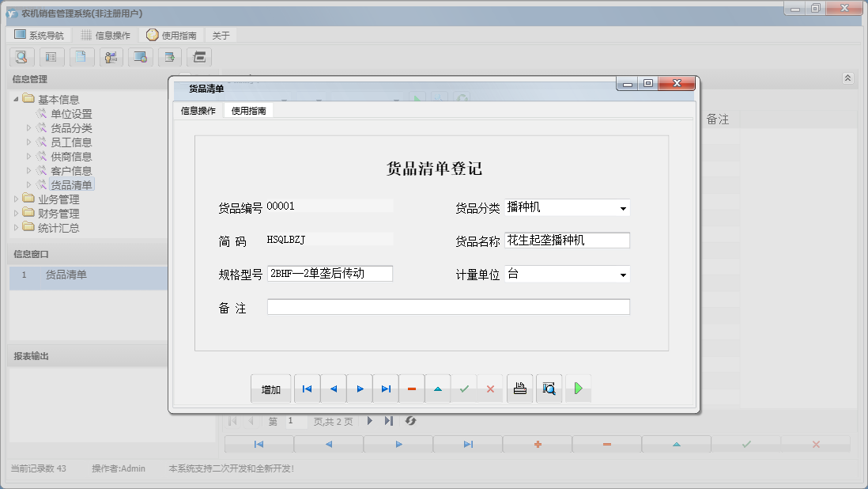This screenshot has height=489, width=868.
Task: Click the last-record navigation button in the dialog
Action: click(386, 389)
